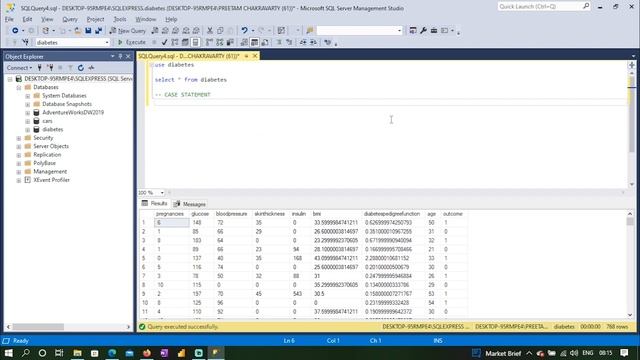Open Firefox from the taskbar
This screenshot has height=360, width=640.
(147, 353)
